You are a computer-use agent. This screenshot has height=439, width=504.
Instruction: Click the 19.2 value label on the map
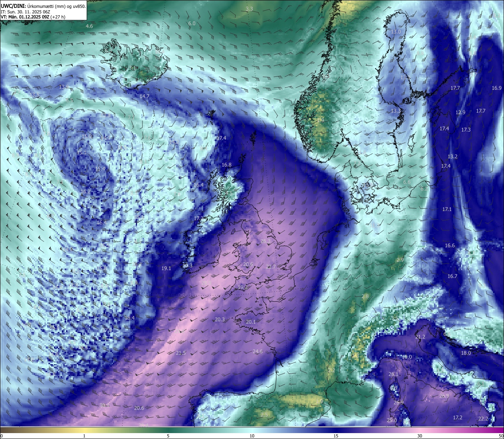pyautogui.click(x=243, y=287)
